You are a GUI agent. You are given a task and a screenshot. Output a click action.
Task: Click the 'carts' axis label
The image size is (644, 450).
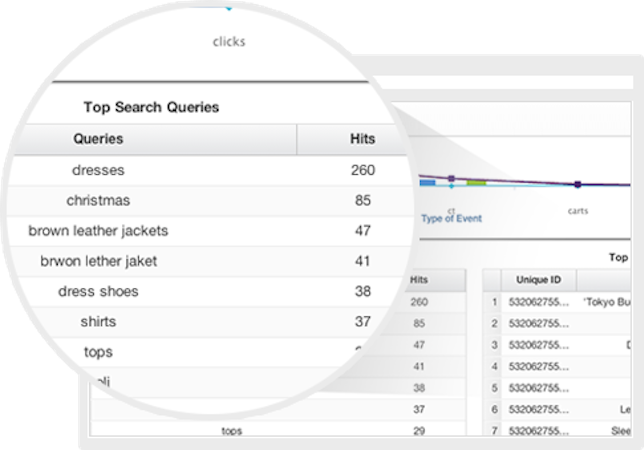click(578, 211)
